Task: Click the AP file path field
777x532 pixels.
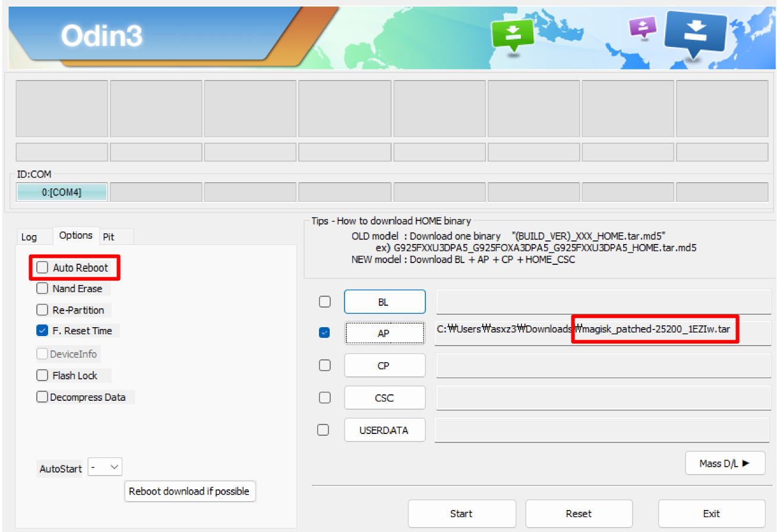Action: [603, 333]
